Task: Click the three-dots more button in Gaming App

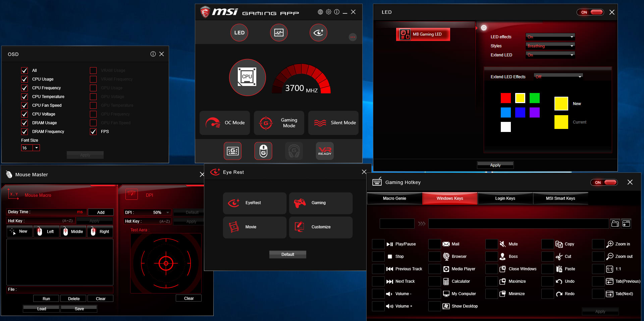Action: coord(353,37)
